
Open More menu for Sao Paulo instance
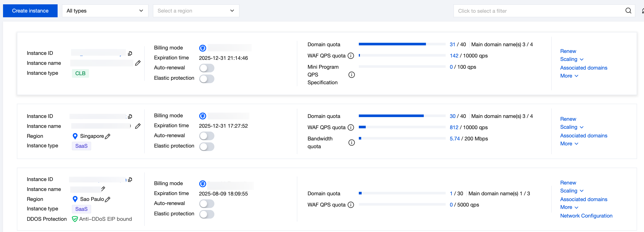point(569,207)
